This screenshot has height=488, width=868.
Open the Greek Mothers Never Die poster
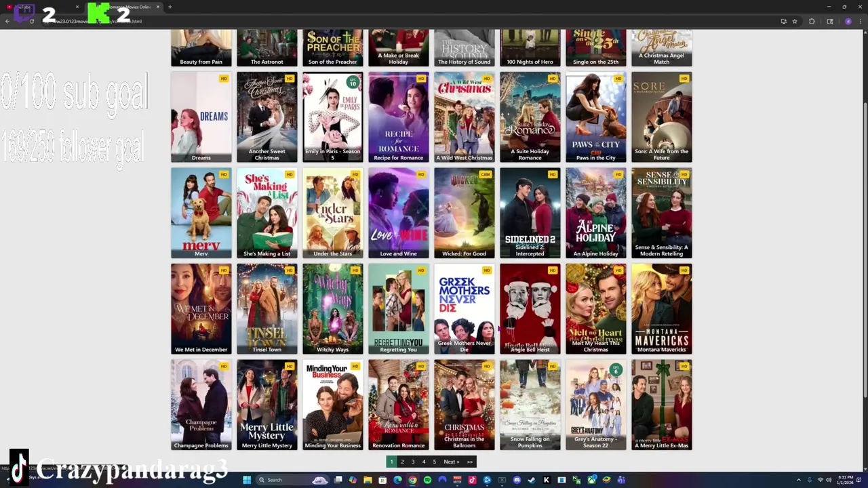tap(464, 308)
